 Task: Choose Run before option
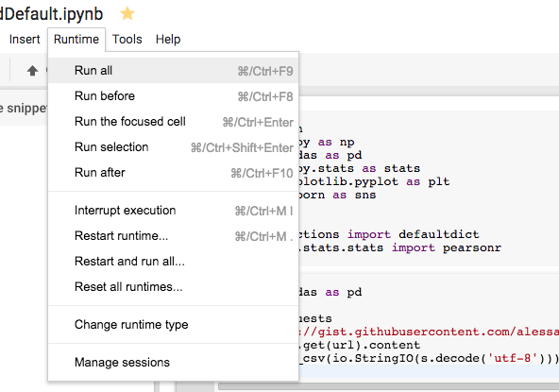[x=173, y=96]
